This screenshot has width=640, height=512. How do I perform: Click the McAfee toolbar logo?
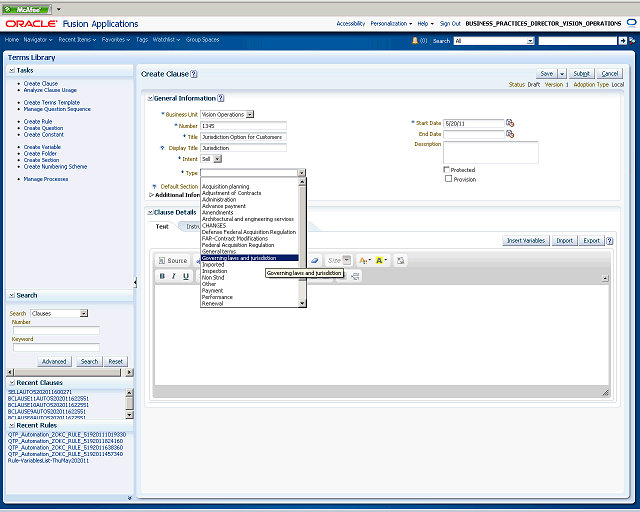coord(27,9)
